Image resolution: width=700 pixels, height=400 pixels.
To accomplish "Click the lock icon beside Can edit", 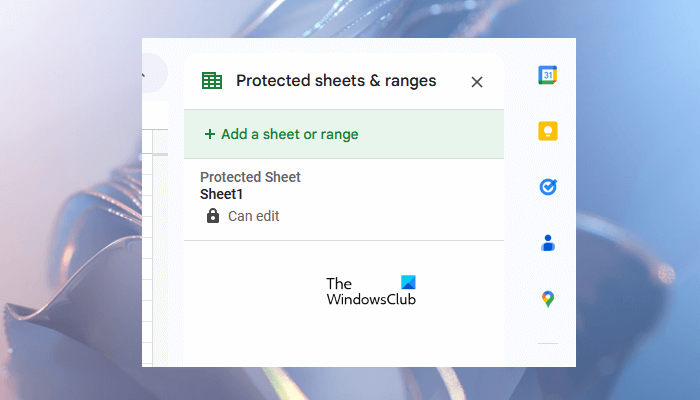I will 213,216.
